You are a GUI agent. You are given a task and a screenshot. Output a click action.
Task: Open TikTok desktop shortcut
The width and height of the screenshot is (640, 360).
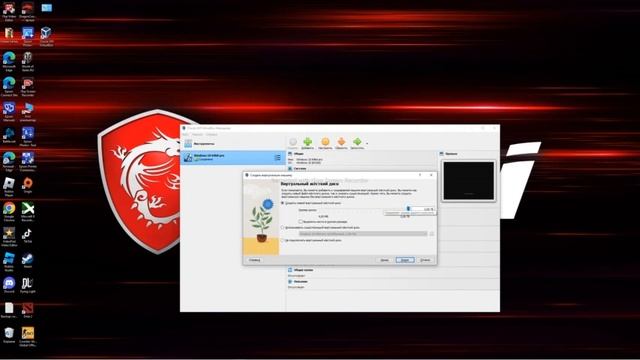(x=27, y=236)
